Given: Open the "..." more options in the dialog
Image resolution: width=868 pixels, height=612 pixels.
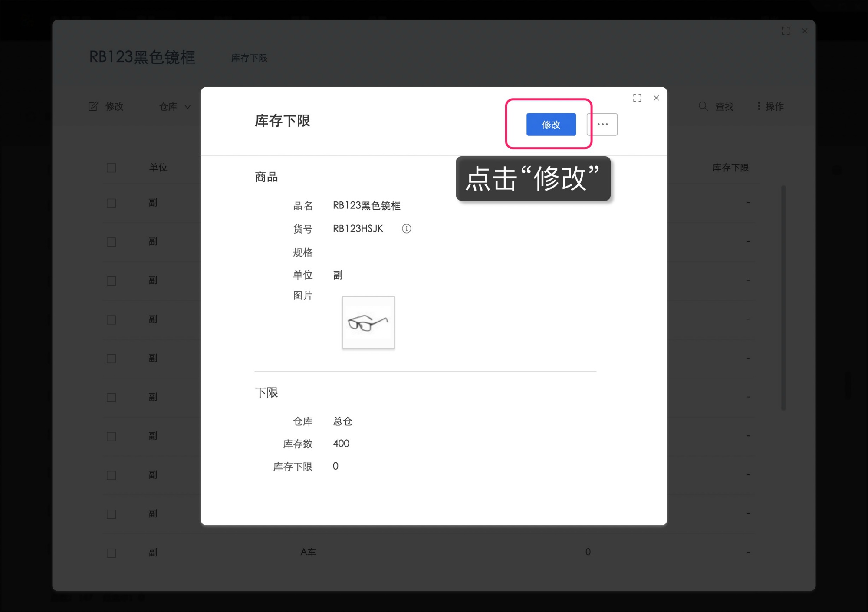Looking at the screenshot, I should tap(602, 125).
